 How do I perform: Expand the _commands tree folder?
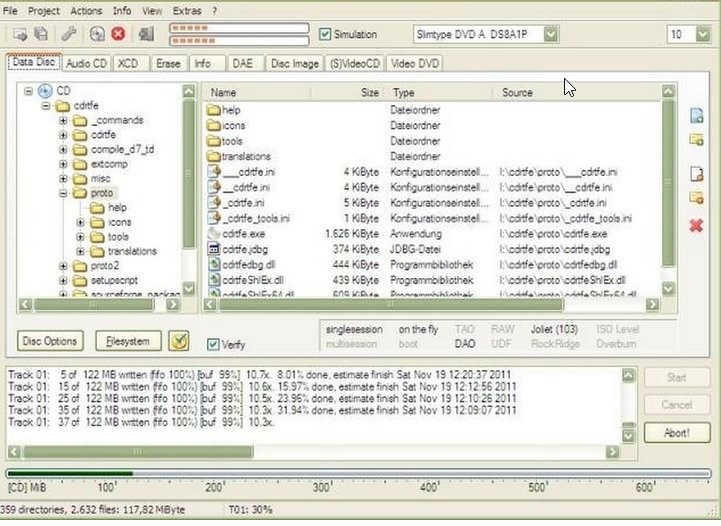pos(63,120)
